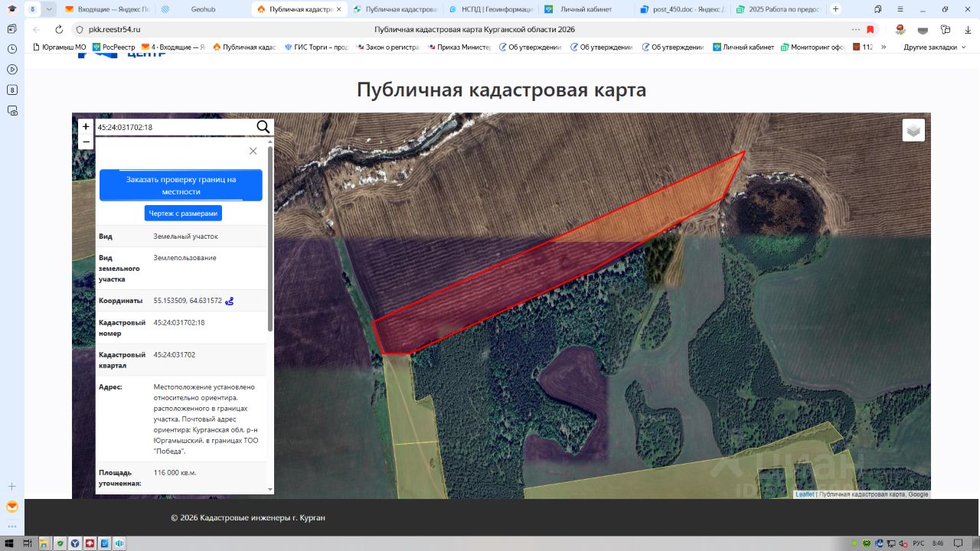Switch the РУС keyboard language indicator
This screenshot has height=551, width=980.
pyautogui.click(x=918, y=543)
